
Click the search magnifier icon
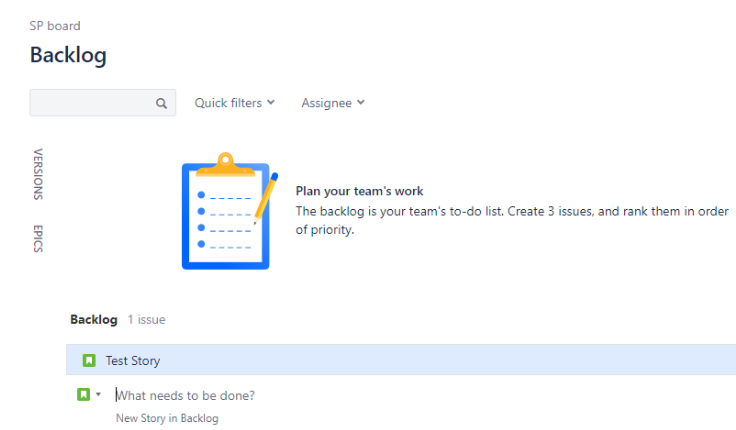click(x=161, y=103)
